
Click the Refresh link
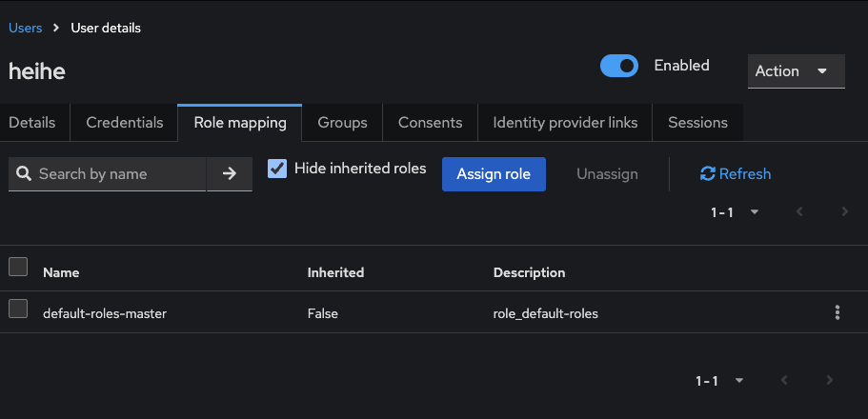point(735,174)
